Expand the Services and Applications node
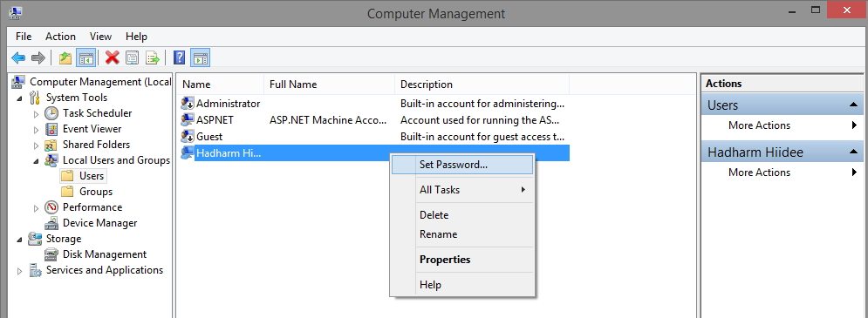868x318 pixels. (x=20, y=271)
